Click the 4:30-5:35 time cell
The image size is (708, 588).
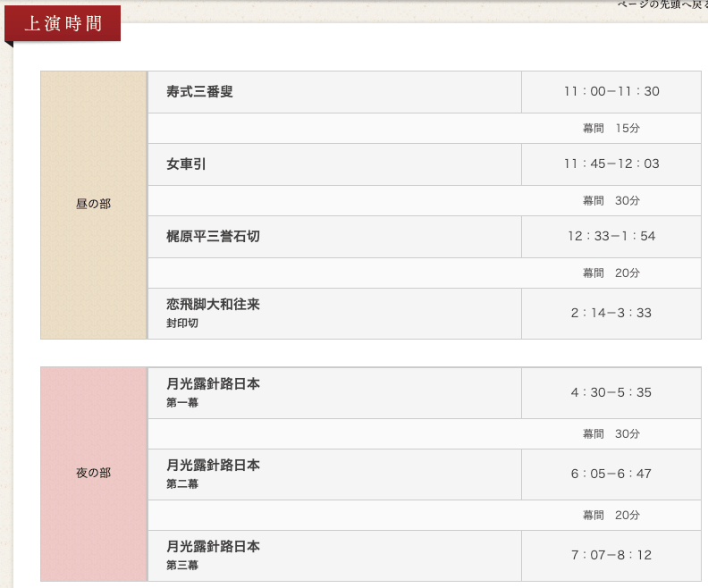click(611, 393)
